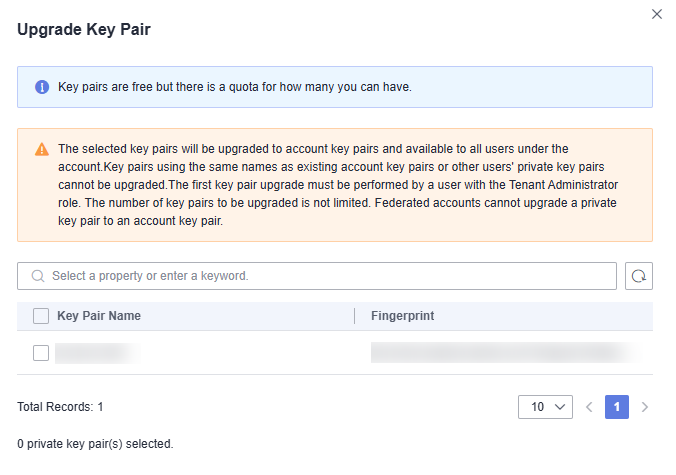Select page 1 in pagination

pos(617,407)
